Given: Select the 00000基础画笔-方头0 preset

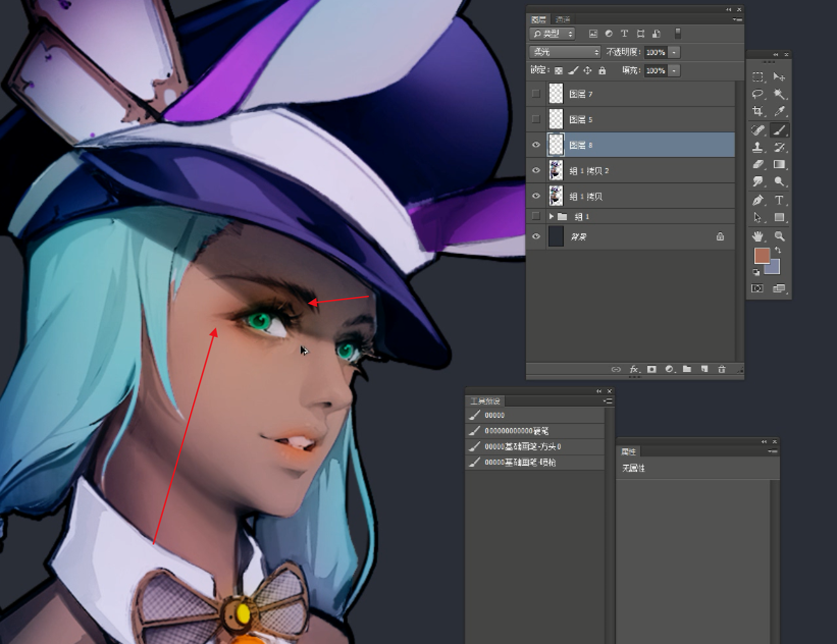Looking at the screenshot, I should [x=535, y=447].
